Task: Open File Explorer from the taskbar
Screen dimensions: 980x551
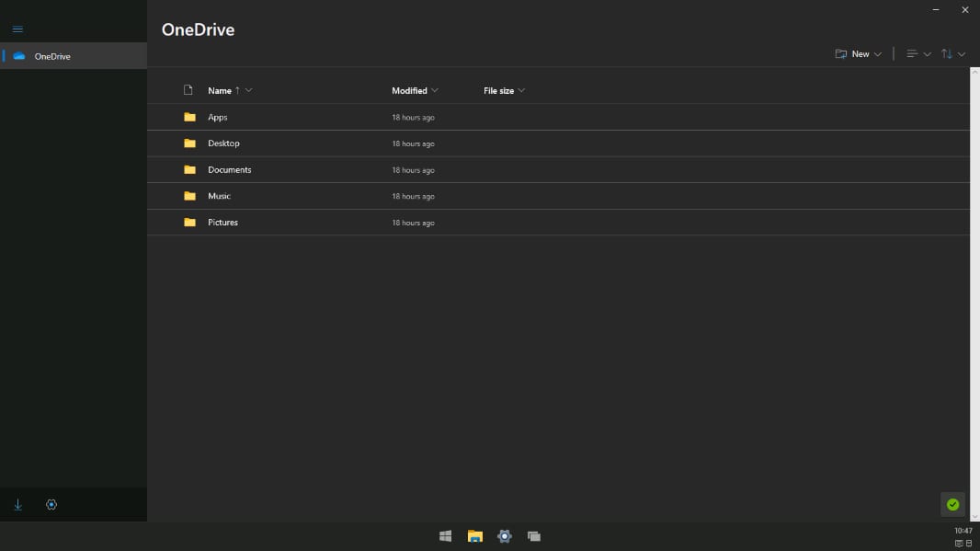Action: (x=475, y=536)
